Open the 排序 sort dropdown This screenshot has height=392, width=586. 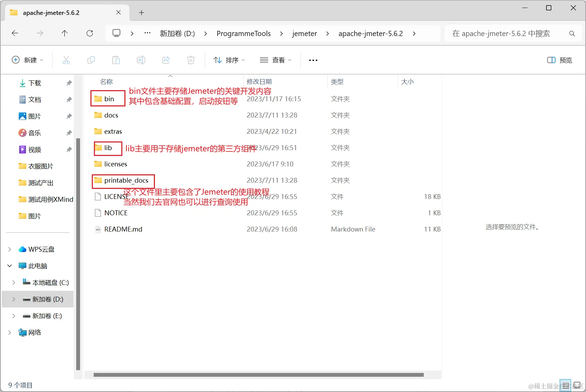pyautogui.click(x=229, y=60)
